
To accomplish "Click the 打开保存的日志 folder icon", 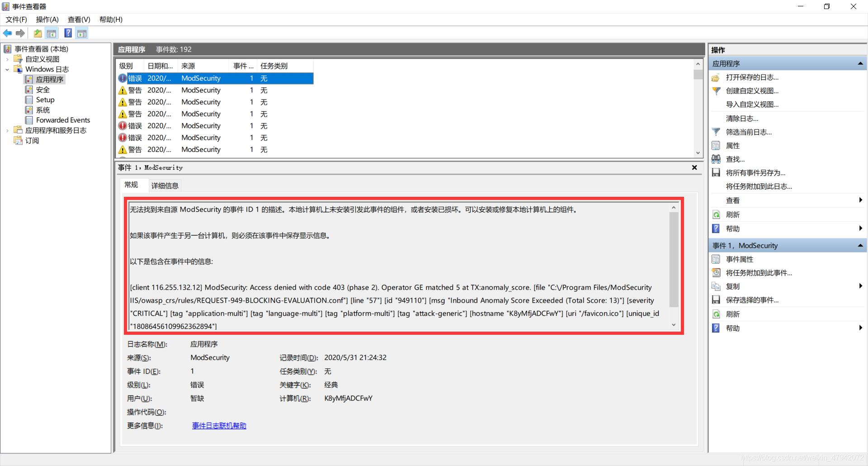I will click(x=716, y=77).
